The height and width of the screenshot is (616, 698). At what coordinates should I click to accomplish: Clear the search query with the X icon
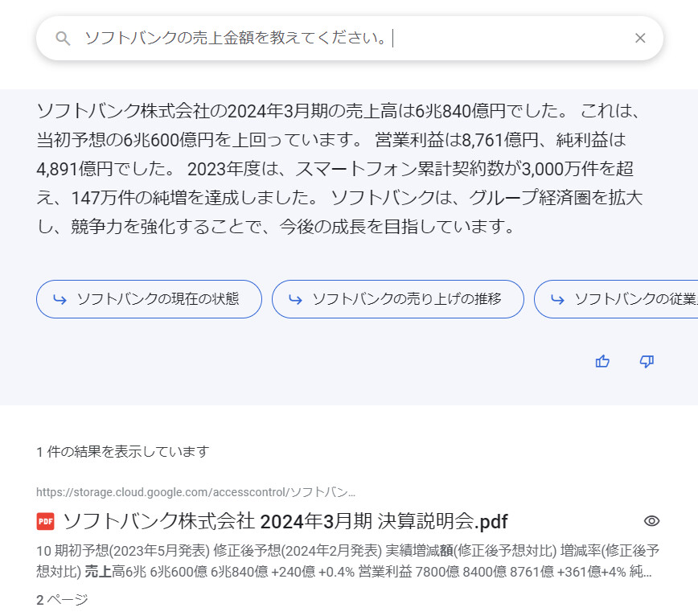click(640, 38)
